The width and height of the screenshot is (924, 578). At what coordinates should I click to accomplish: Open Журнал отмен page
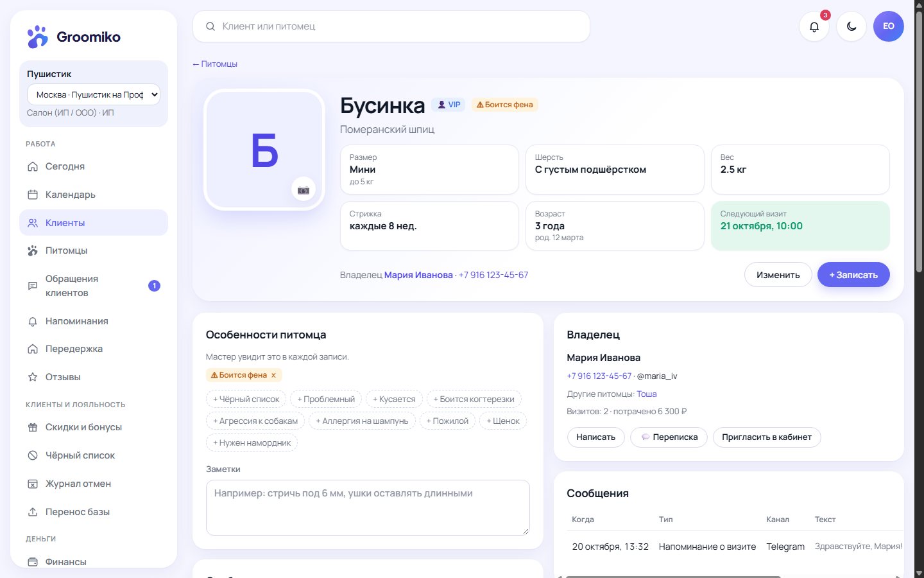(x=94, y=484)
